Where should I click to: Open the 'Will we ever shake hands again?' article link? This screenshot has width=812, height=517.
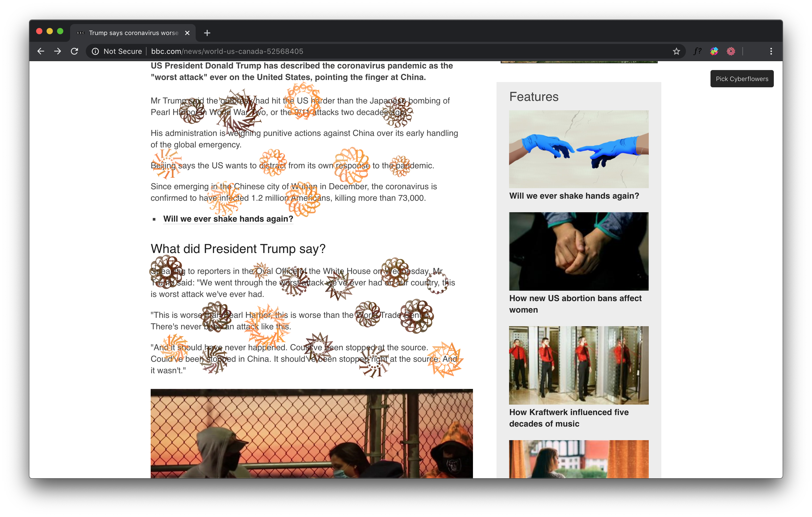[228, 219]
